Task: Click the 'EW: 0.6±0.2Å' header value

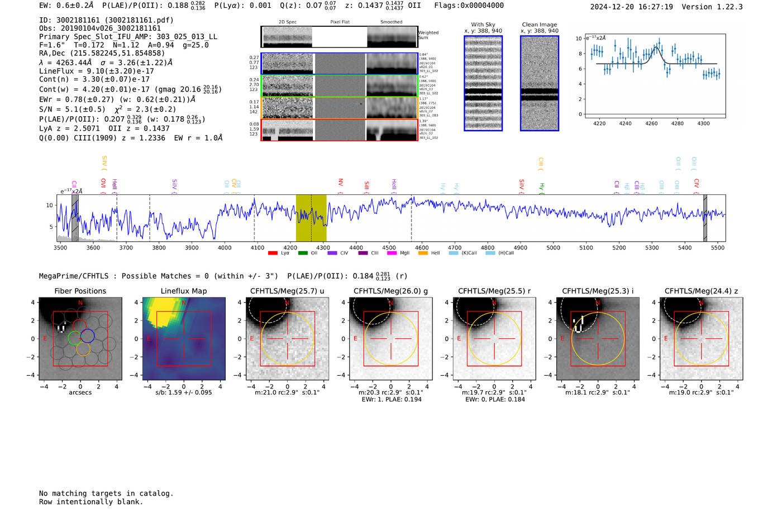Action: tap(66, 6)
